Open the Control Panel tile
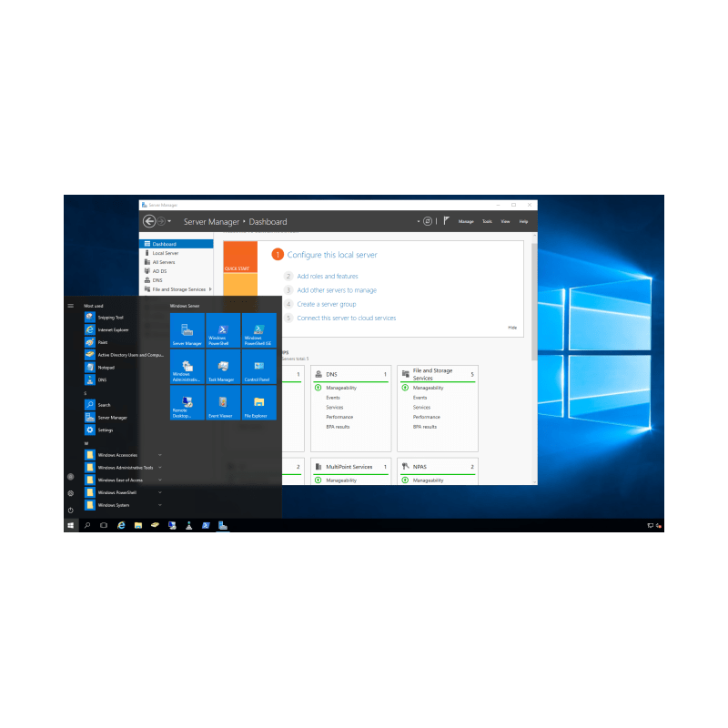The image size is (728, 728). pos(259,366)
